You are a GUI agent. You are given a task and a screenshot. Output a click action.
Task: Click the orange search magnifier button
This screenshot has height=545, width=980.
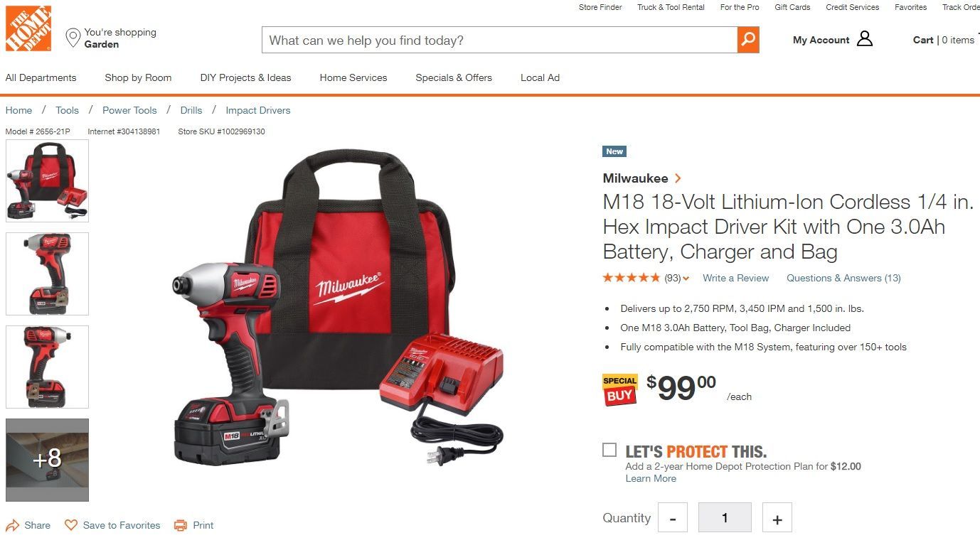(748, 40)
